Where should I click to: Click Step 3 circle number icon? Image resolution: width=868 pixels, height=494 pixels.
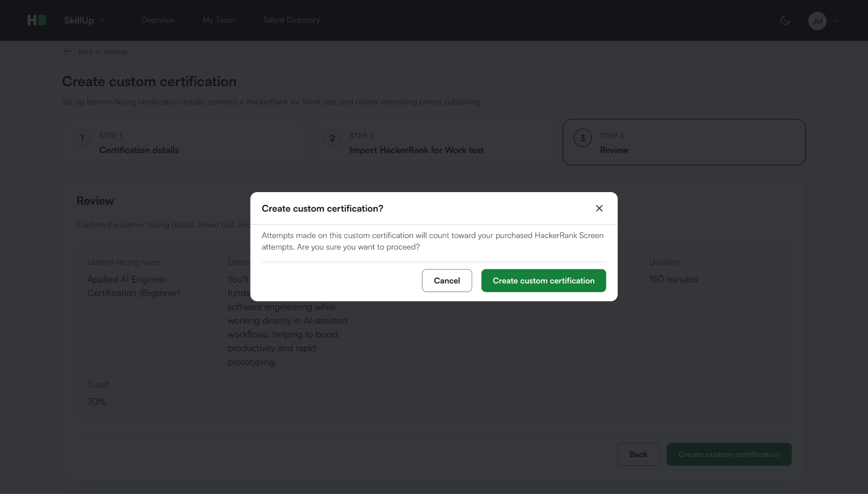(582, 138)
